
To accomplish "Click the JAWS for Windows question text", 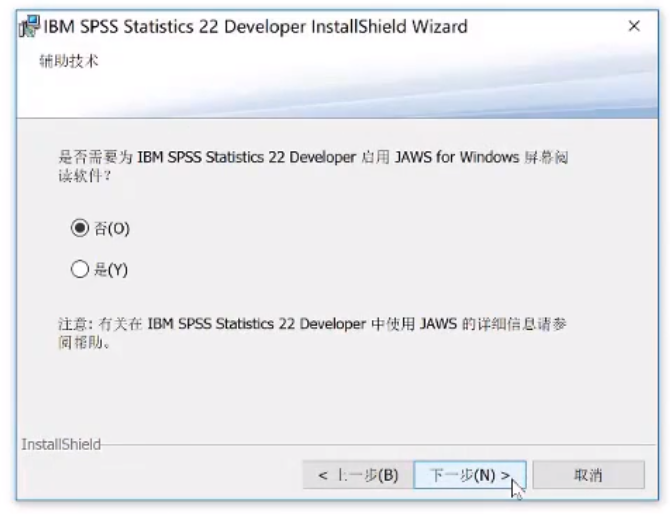I will 313,166.
